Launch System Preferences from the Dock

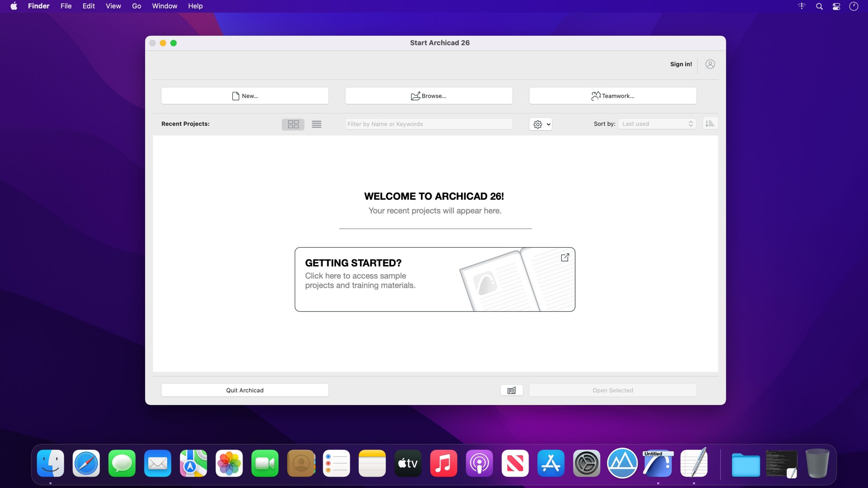tap(586, 463)
